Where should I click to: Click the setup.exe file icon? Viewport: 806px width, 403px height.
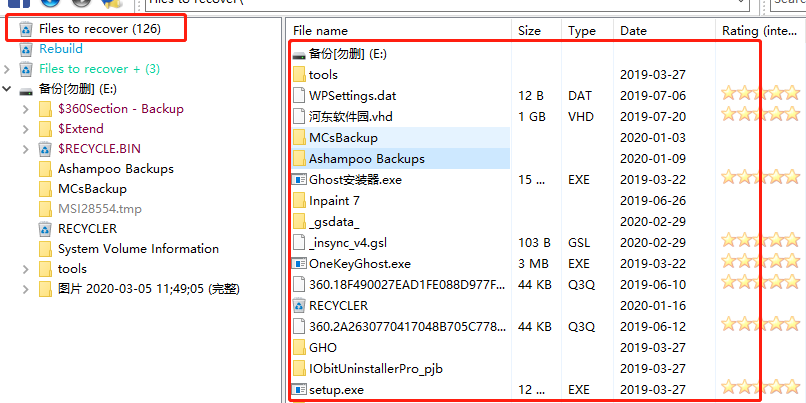click(298, 389)
